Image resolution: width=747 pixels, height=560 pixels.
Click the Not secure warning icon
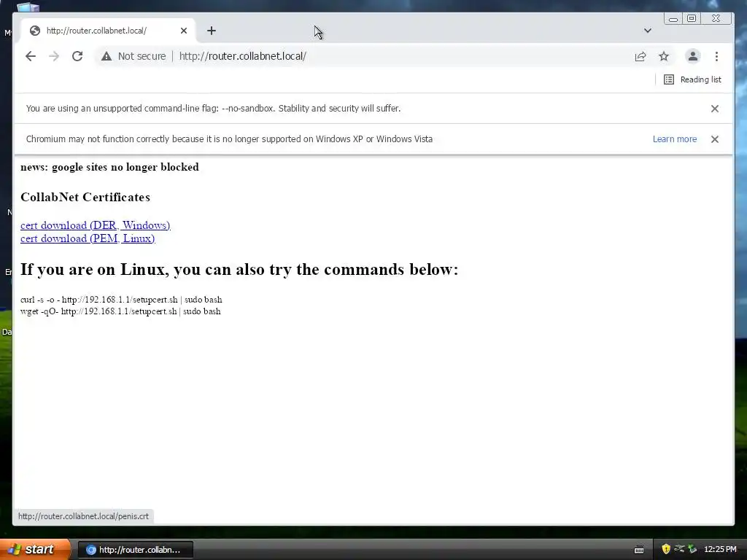[107, 56]
